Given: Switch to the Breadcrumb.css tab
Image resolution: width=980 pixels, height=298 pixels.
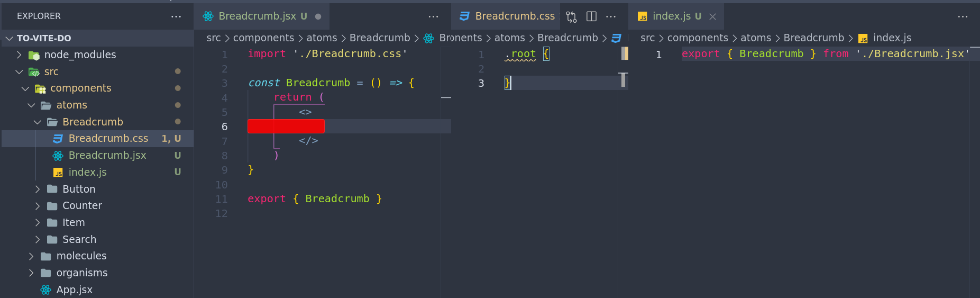Looking at the screenshot, I should (506, 16).
